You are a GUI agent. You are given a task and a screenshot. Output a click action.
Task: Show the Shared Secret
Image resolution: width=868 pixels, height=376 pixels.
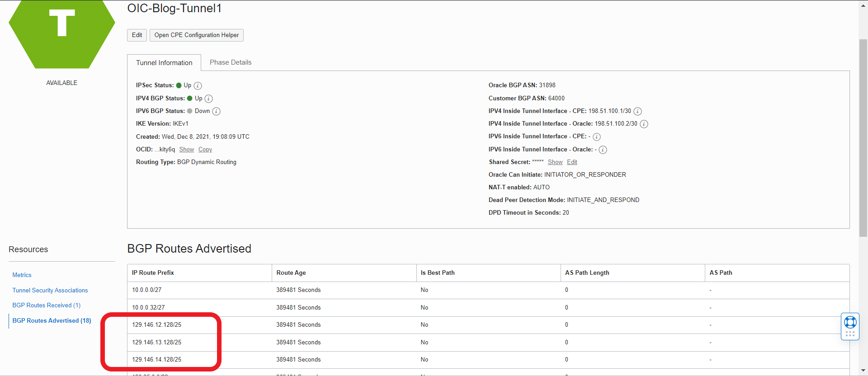tap(555, 162)
